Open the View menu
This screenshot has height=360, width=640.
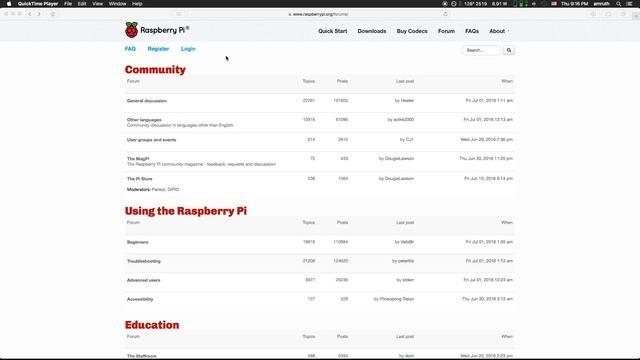tap(98, 4)
